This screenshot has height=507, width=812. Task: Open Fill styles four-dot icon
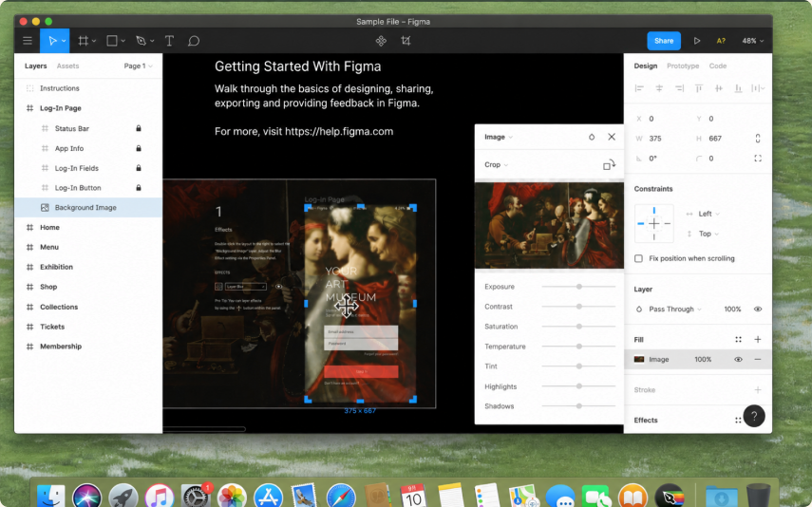[739, 340]
